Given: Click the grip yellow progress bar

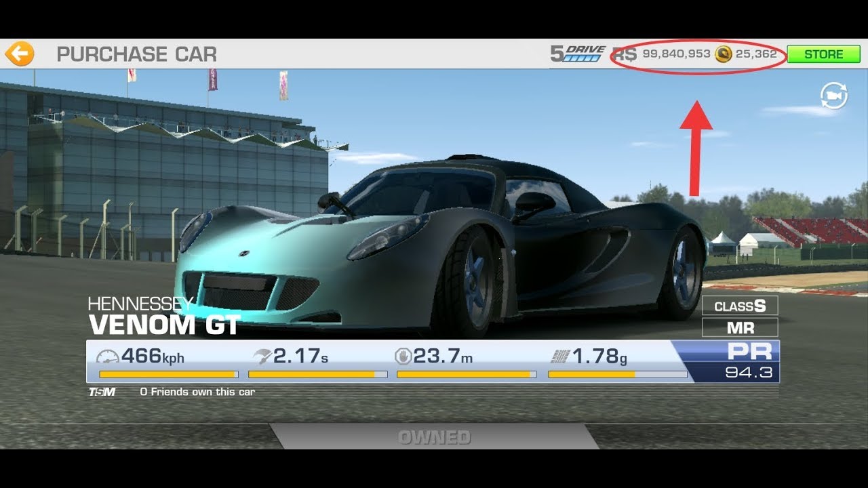Looking at the screenshot, I should tap(617, 374).
